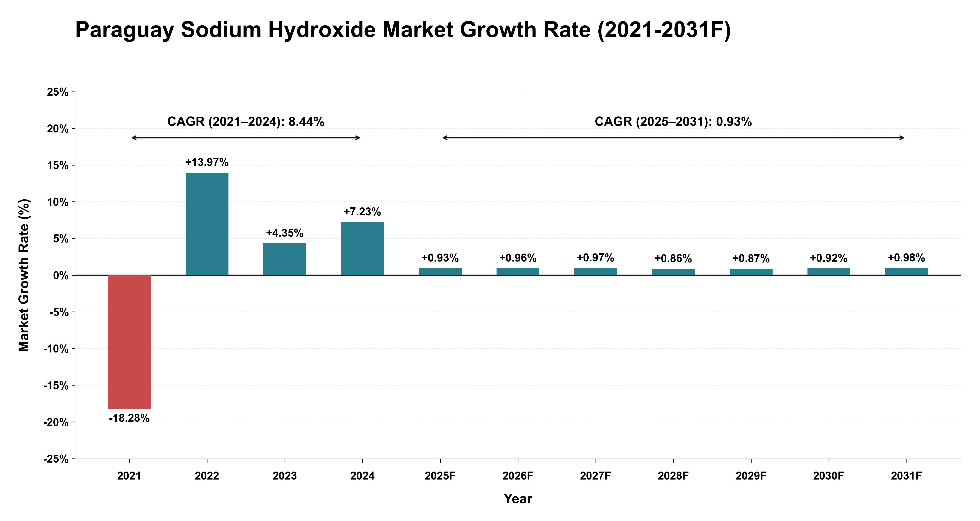Viewport: 980px width, 521px height.
Task: Click the '2031F' x-axis label
Action: (x=906, y=476)
